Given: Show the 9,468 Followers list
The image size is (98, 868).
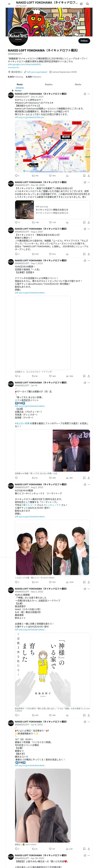Looking at the screenshot, I should pyautogui.click(x=33, y=77).
